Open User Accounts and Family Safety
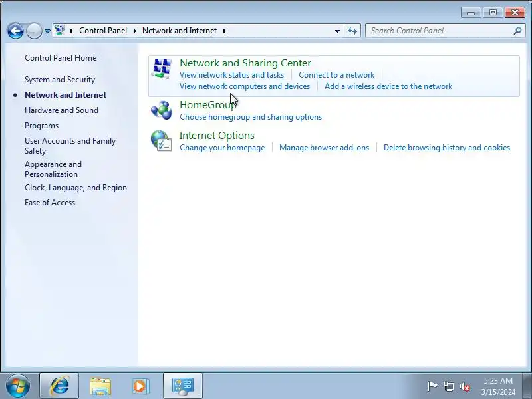Image resolution: width=532 pixels, height=399 pixels. (70, 146)
